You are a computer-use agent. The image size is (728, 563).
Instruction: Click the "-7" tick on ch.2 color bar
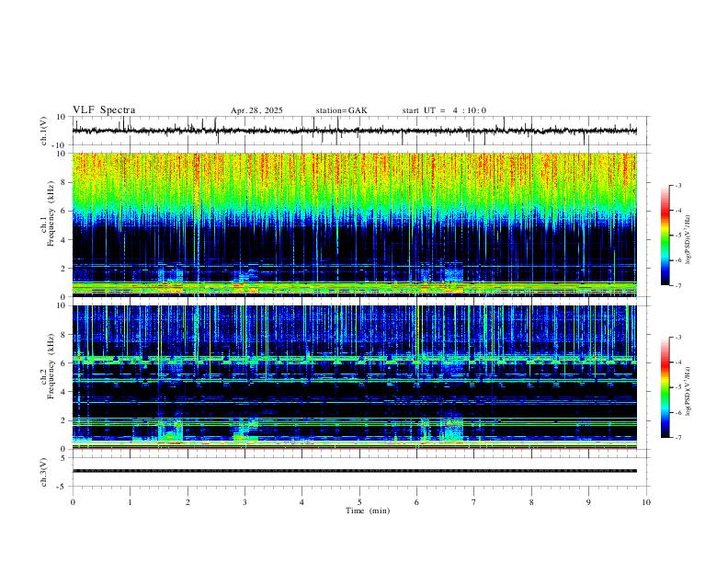(x=677, y=438)
